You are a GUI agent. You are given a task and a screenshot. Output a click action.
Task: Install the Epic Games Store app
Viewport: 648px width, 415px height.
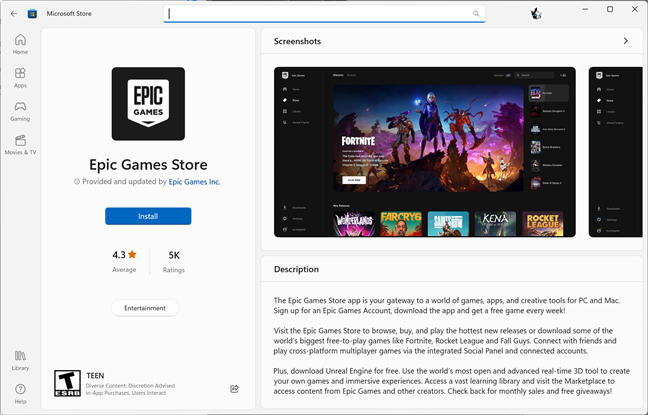148,216
